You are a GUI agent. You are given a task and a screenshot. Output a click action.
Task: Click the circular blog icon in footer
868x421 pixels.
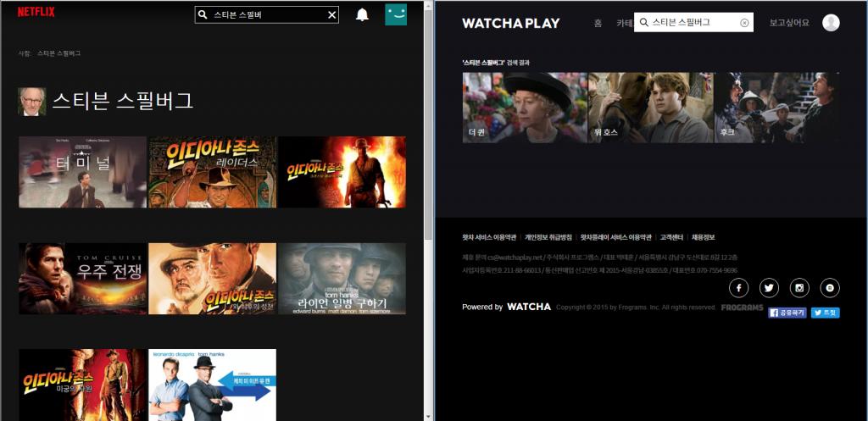point(830,288)
